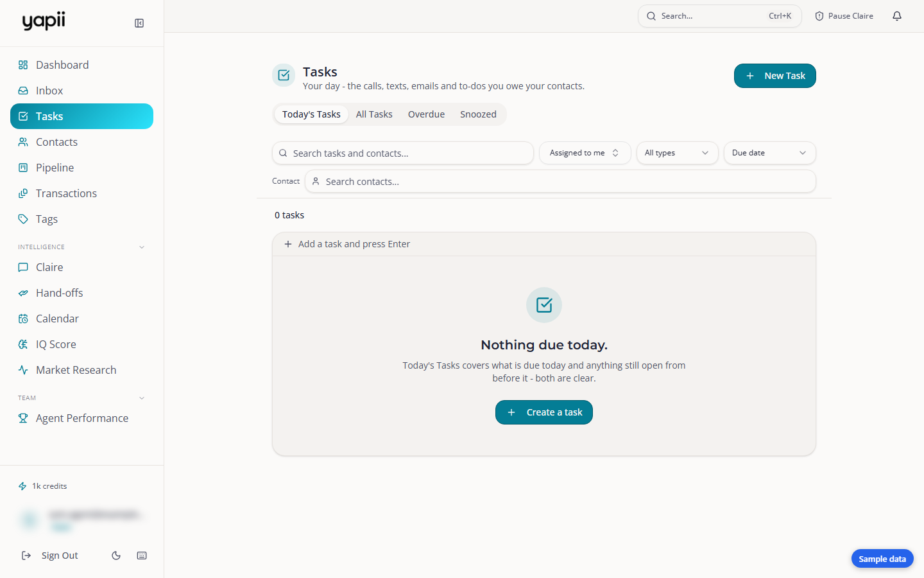Focus the global Search box with Ctrl+K
This screenshot has width=924, height=578.
coord(720,16)
